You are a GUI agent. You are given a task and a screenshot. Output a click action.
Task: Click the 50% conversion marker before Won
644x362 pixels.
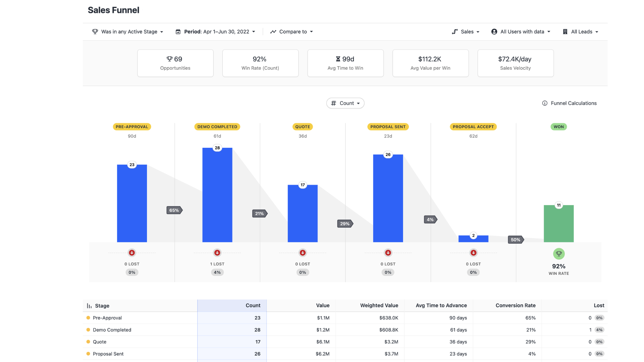click(x=516, y=240)
